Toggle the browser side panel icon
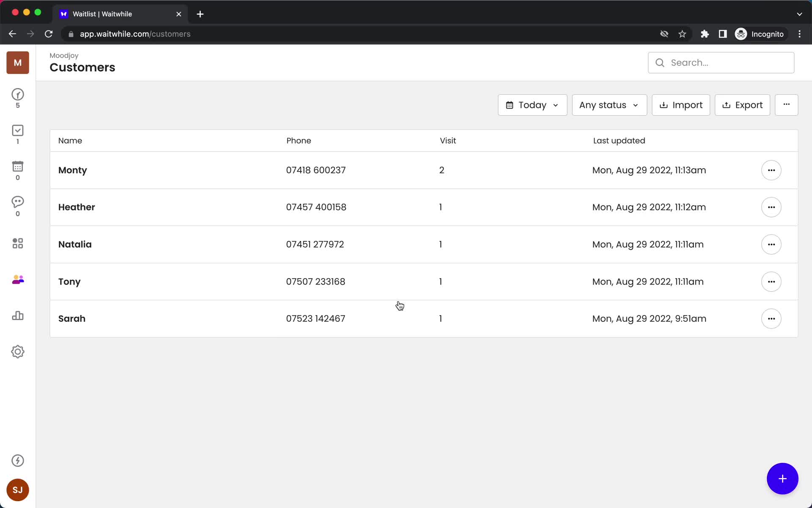Screen dimensions: 812x508 723,34
